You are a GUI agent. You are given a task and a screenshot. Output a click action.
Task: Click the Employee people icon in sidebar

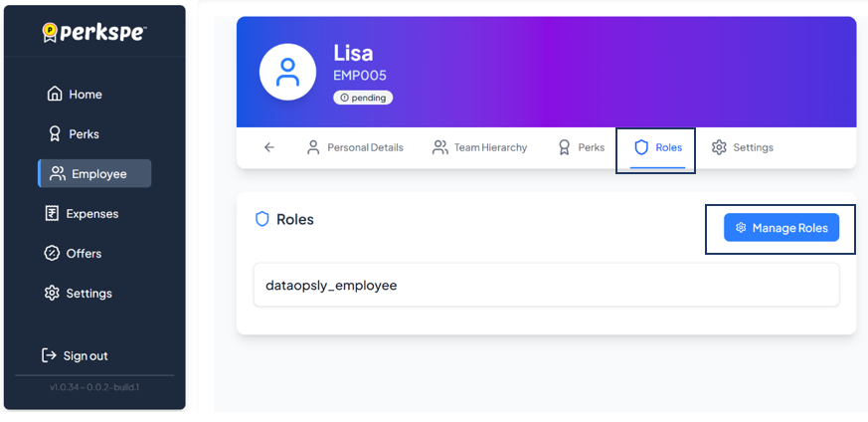click(58, 174)
